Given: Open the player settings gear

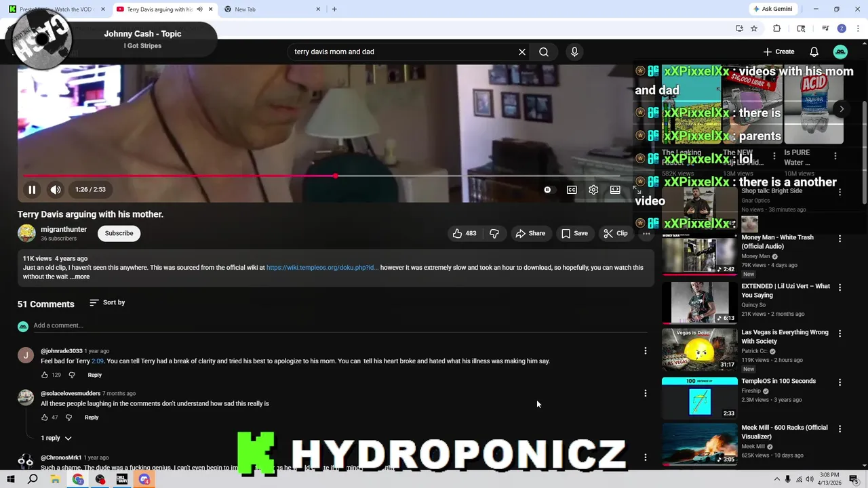Looking at the screenshot, I should (593, 190).
